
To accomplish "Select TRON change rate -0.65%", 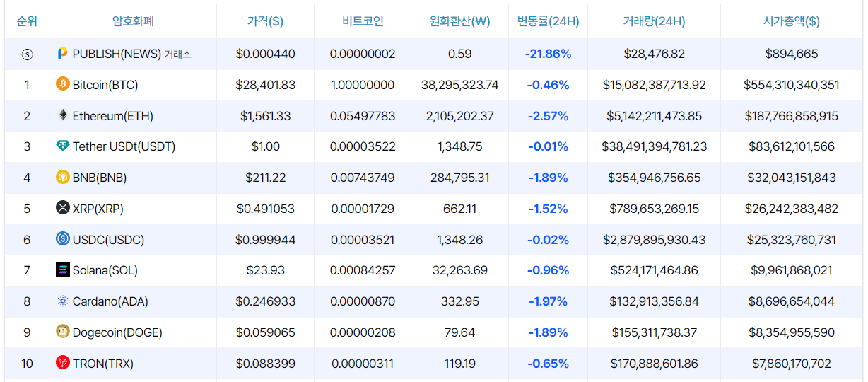I will (x=548, y=364).
